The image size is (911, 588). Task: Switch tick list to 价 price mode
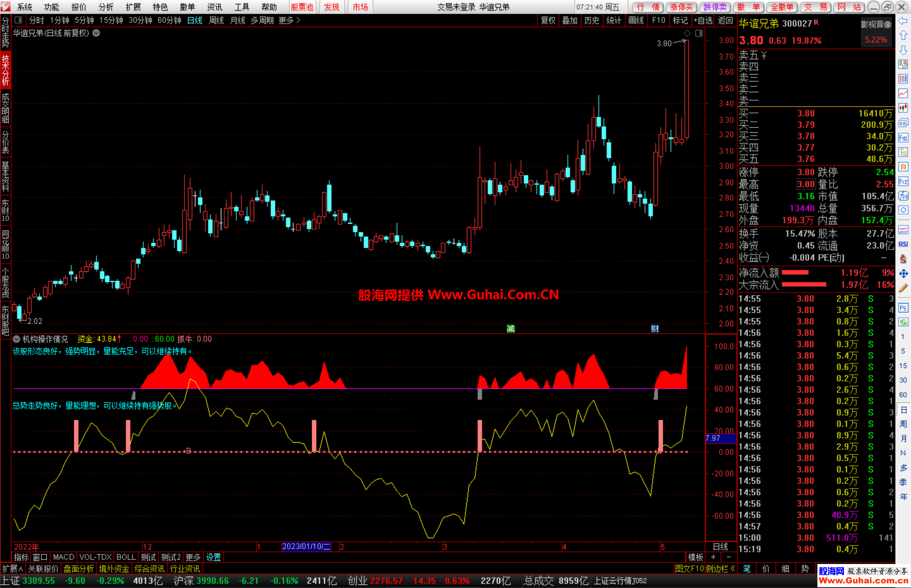tap(766, 569)
